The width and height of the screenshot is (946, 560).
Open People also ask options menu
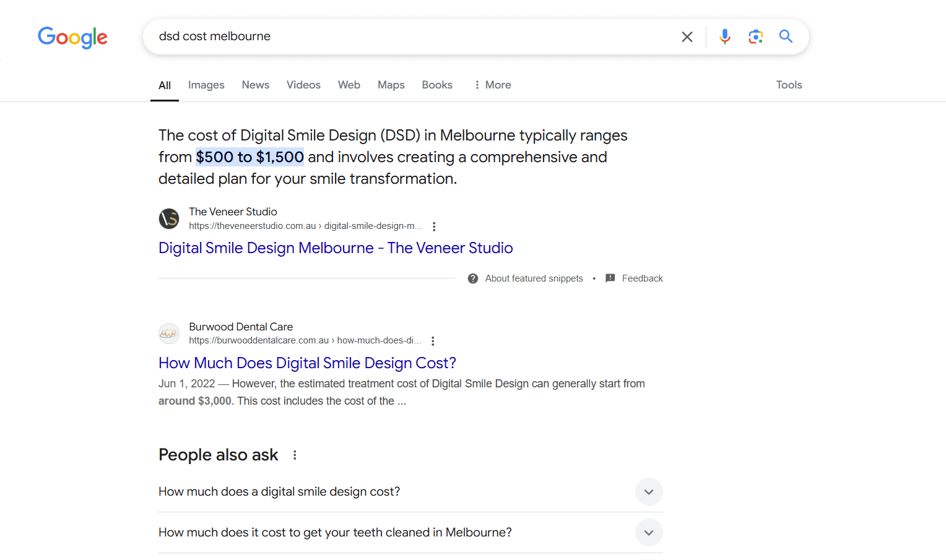(295, 455)
